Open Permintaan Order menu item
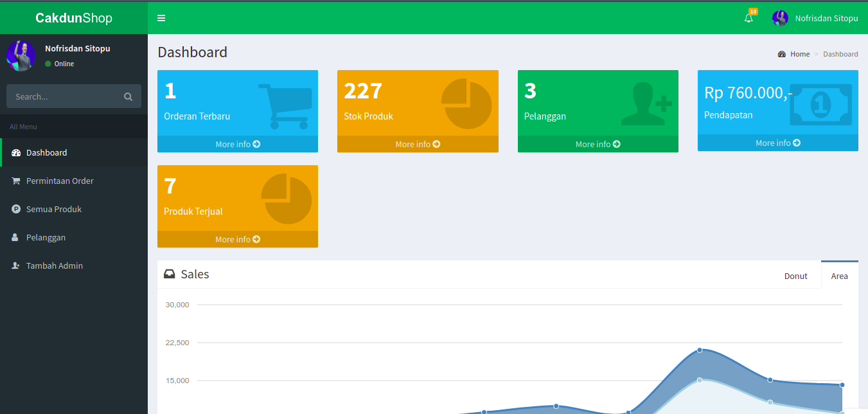Screen dimensions: 868x414 (x=74, y=181)
